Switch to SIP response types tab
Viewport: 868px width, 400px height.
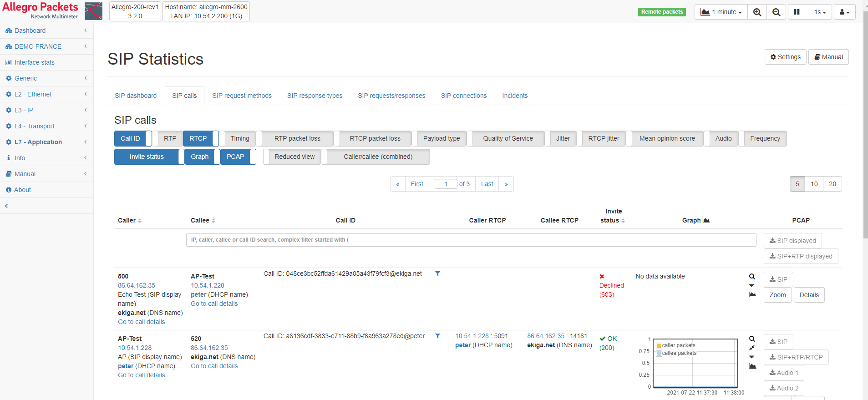click(x=315, y=96)
